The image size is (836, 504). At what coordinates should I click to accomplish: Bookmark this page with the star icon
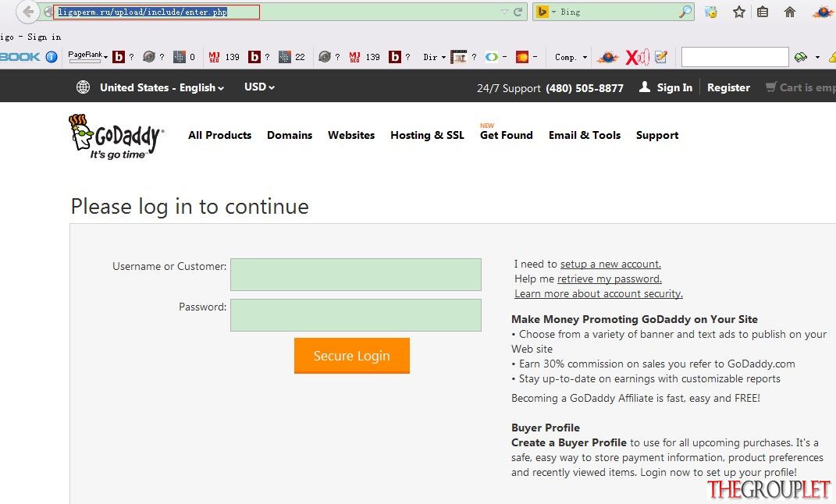pyautogui.click(x=739, y=12)
